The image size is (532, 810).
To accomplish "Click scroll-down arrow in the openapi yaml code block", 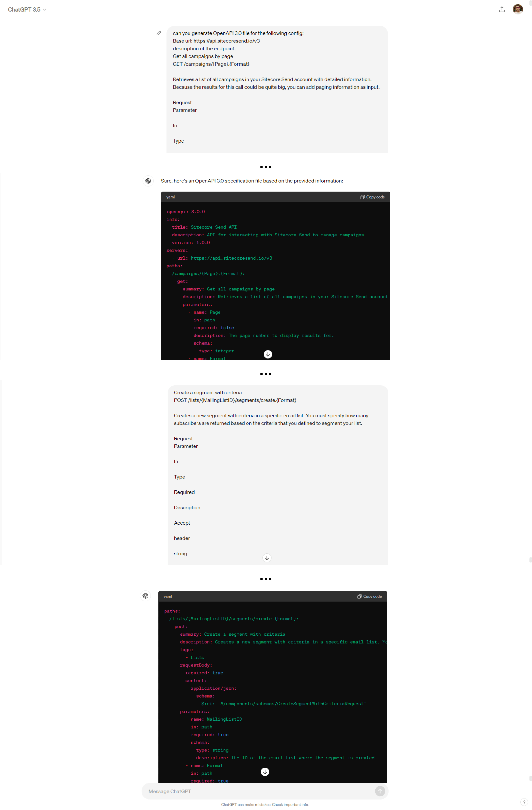I will pos(268,354).
